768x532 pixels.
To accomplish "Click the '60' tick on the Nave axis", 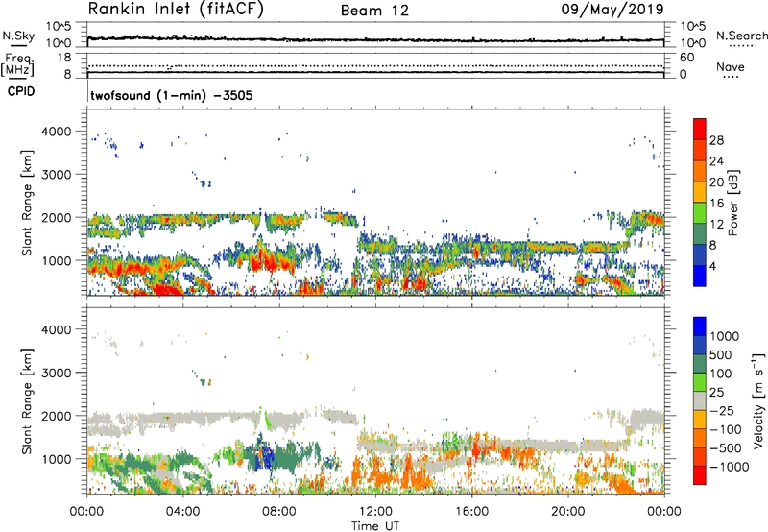I will 686,58.
